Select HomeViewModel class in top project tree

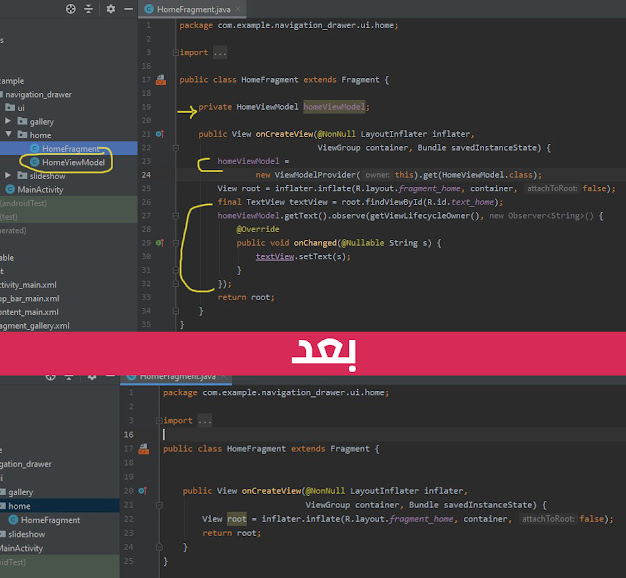click(72, 162)
